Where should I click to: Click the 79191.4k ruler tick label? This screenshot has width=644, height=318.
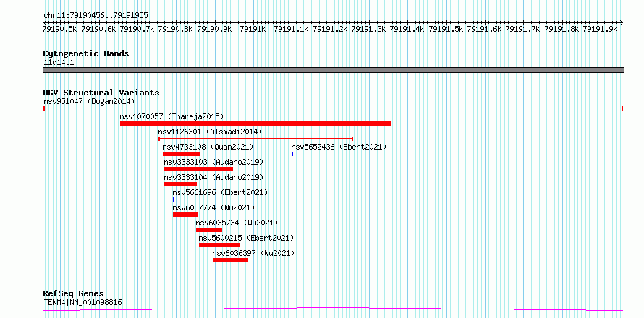(407, 29)
